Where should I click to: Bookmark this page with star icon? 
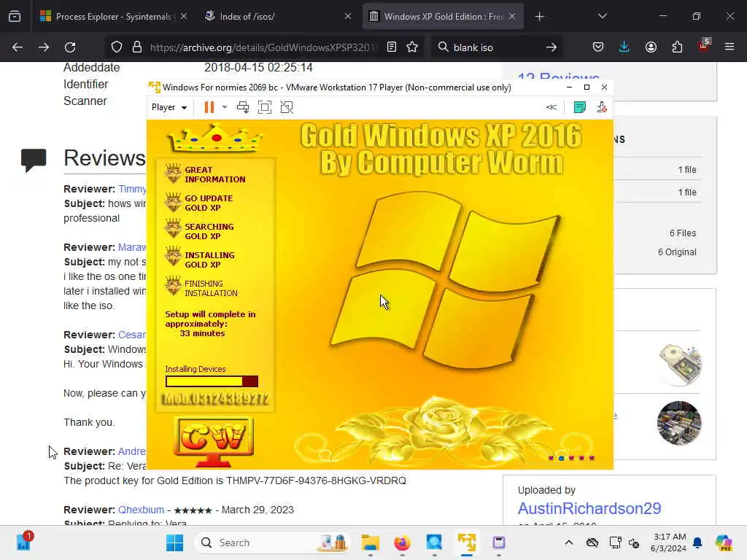coord(412,47)
